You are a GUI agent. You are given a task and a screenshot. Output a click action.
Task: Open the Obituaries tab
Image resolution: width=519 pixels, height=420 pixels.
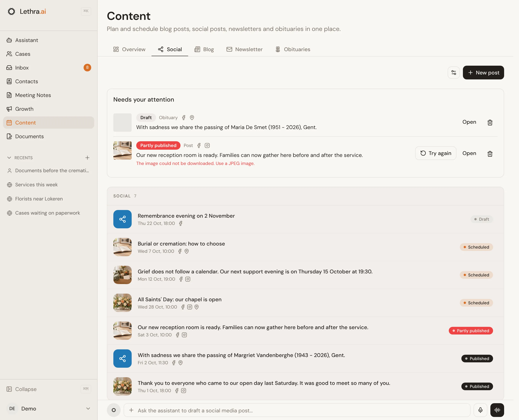click(293, 49)
